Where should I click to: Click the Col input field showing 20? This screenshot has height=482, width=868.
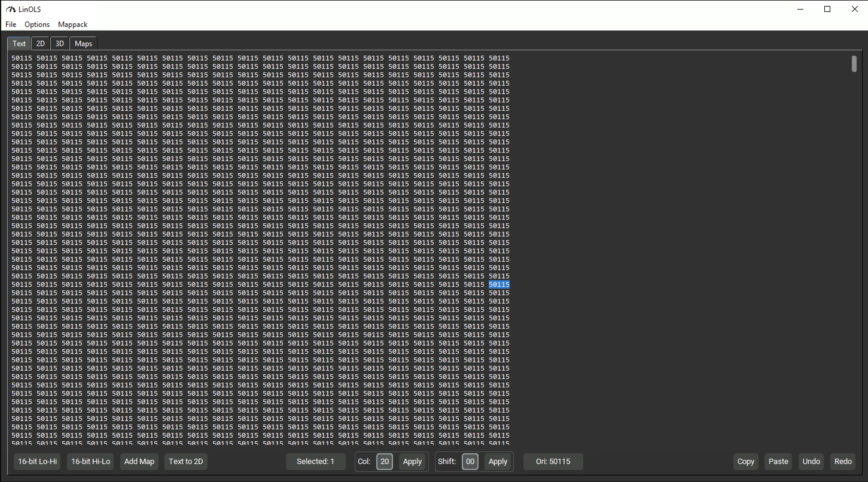pyautogui.click(x=384, y=461)
